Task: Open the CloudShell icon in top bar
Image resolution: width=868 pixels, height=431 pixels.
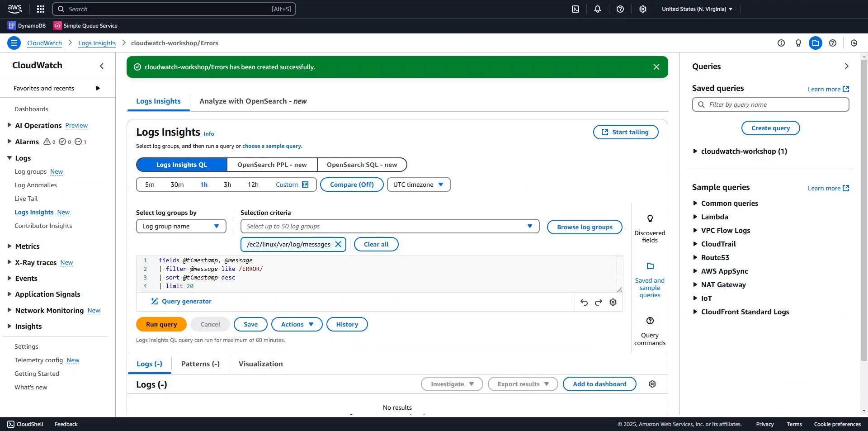Action: [576, 9]
